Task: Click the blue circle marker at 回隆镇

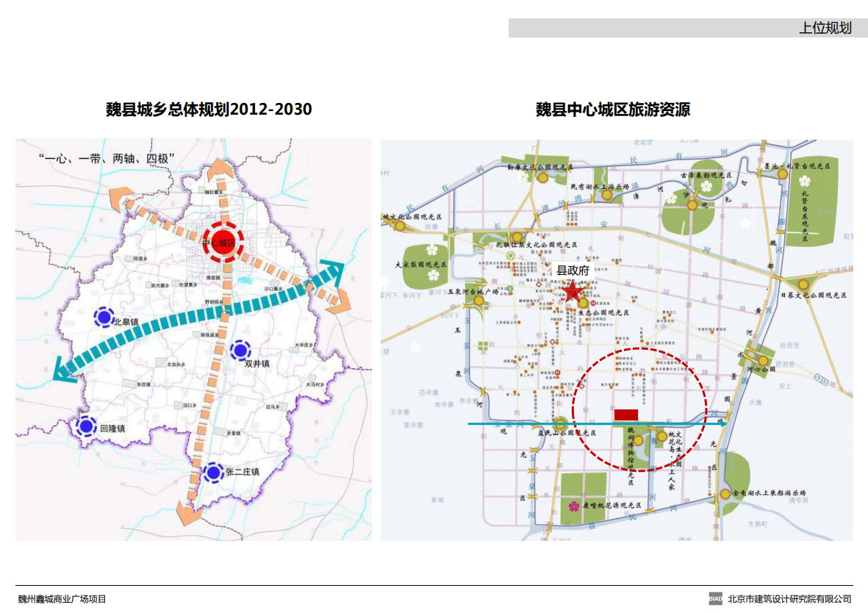Action: coord(87,426)
